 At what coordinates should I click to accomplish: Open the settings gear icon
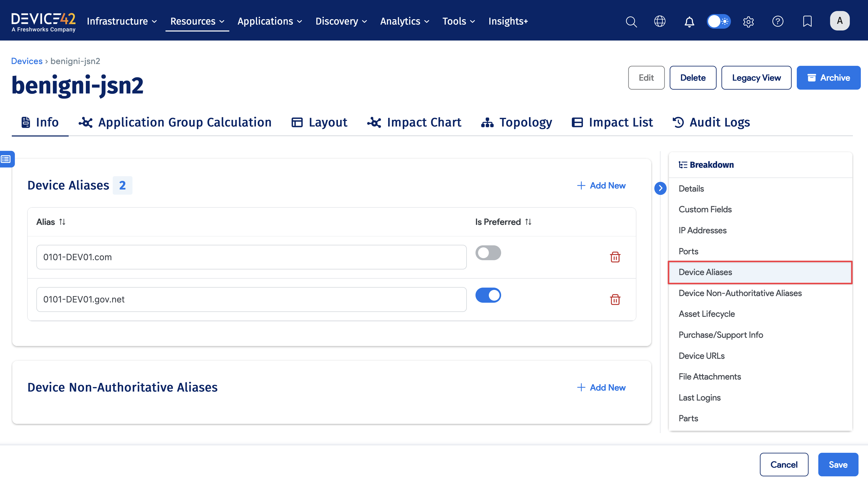tap(748, 22)
